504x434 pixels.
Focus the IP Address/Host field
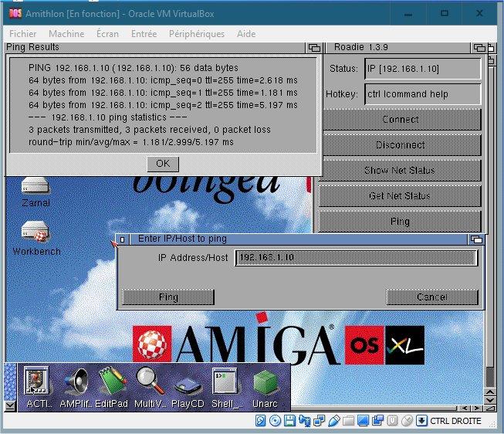pos(356,258)
